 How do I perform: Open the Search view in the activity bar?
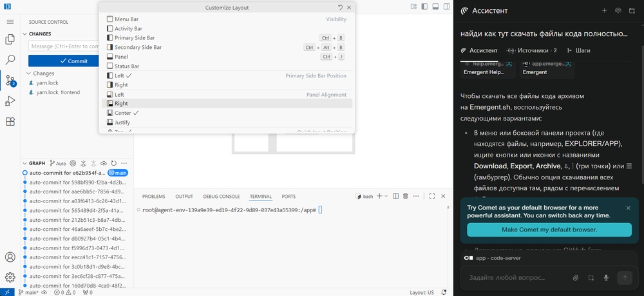[x=10, y=60]
